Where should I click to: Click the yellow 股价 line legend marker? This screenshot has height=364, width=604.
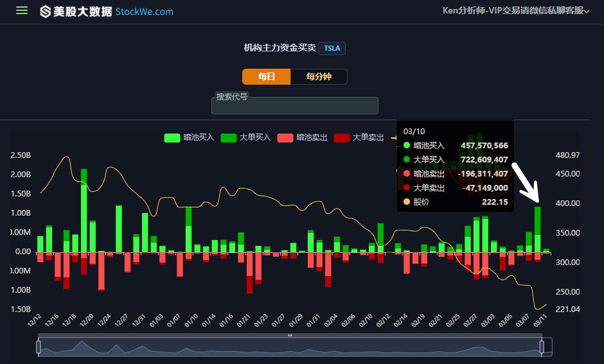point(393,137)
